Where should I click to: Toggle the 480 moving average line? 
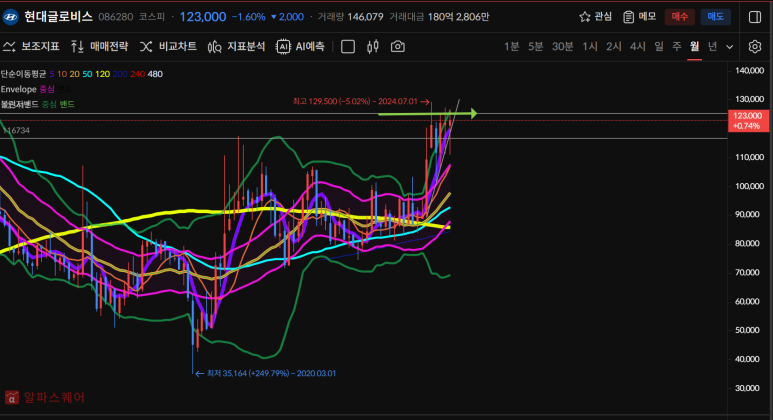pyautogui.click(x=155, y=74)
